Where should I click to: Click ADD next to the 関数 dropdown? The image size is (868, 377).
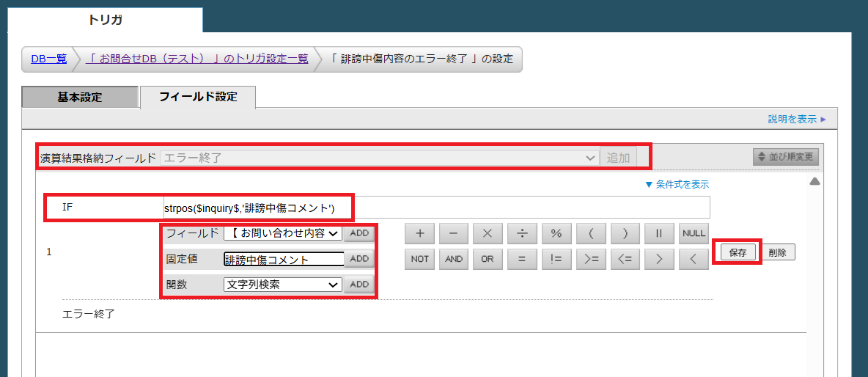[358, 285]
